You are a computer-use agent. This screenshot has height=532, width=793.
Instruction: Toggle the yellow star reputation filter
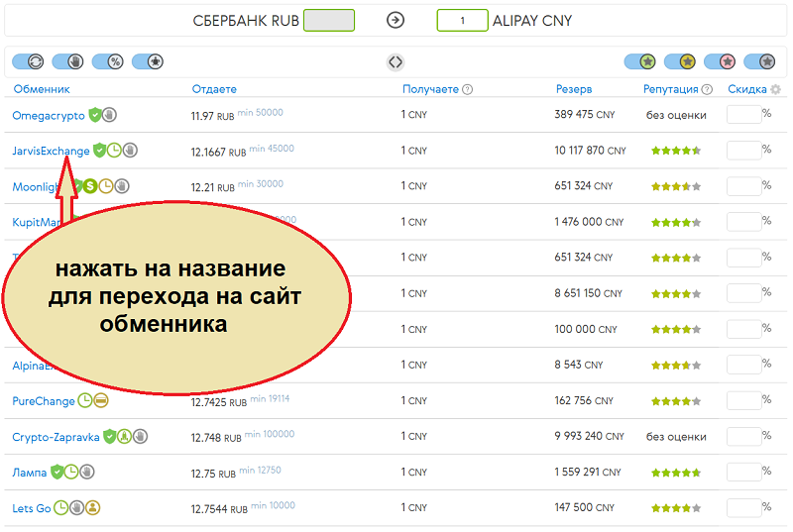tap(680, 62)
